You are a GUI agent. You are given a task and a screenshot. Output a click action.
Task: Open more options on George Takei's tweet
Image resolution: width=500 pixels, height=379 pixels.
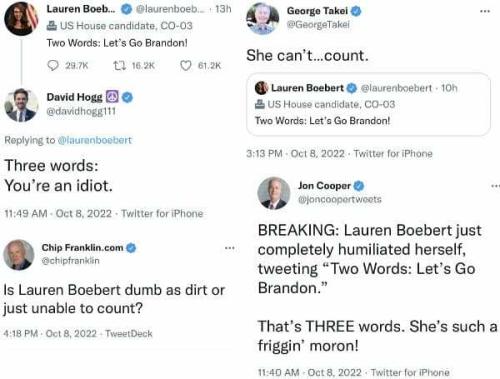click(x=485, y=11)
